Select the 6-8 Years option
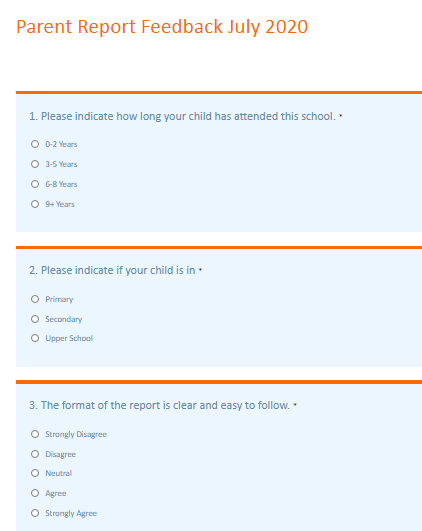This screenshot has height=531, width=422. (x=35, y=184)
